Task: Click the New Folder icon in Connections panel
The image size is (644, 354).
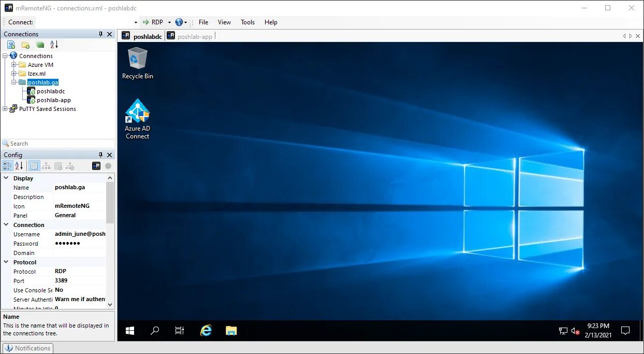Action: point(25,45)
